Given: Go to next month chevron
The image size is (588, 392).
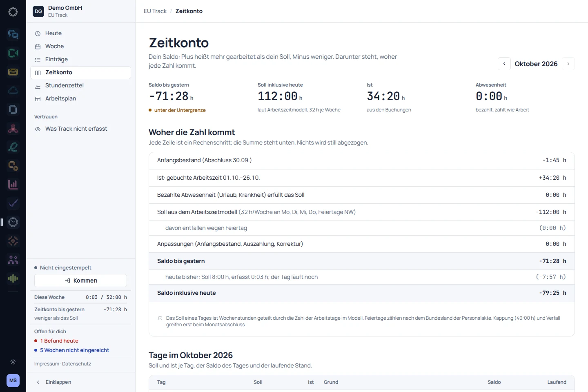Looking at the screenshot, I should (568, 64).
